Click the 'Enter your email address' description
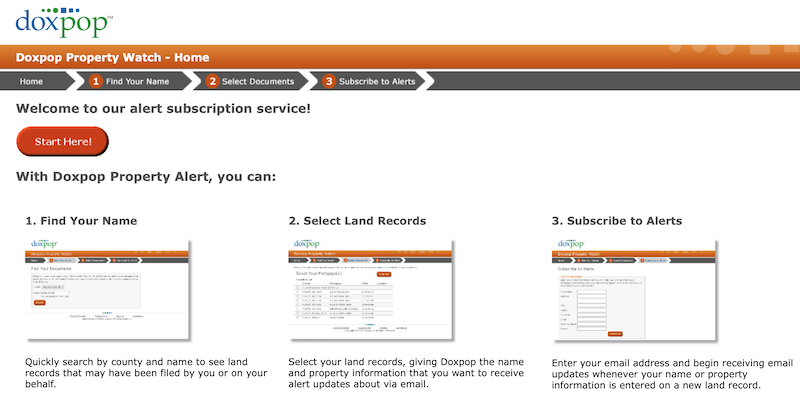 click(x=672, y=374)
